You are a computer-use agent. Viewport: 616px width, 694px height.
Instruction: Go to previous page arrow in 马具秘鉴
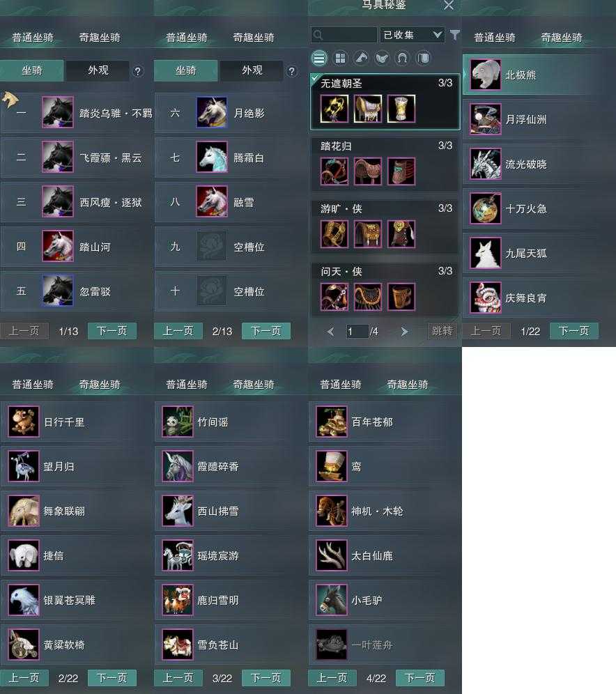[330, 332]
